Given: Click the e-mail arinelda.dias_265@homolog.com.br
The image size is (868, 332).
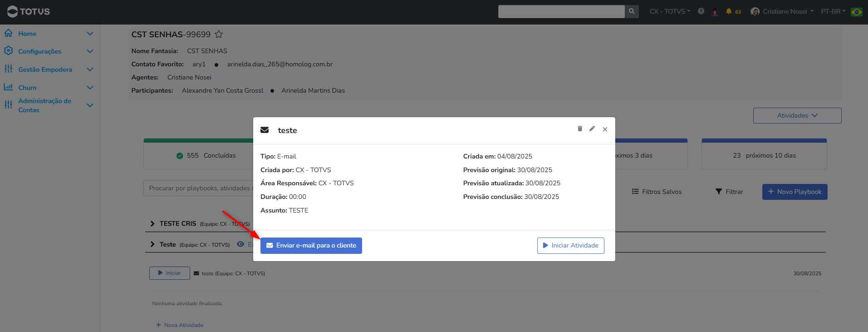Looking at the screenshot, I should point(280,64).
